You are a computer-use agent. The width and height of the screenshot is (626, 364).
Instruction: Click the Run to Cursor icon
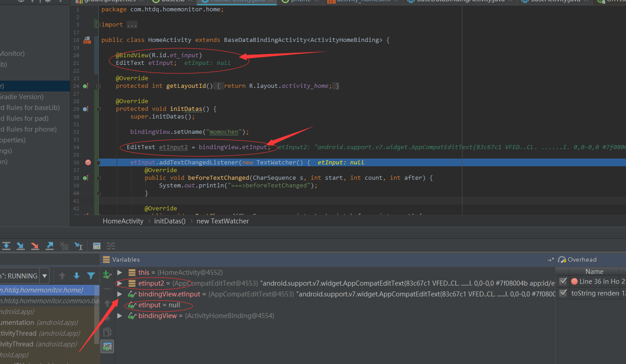click(x=78, y=246)
